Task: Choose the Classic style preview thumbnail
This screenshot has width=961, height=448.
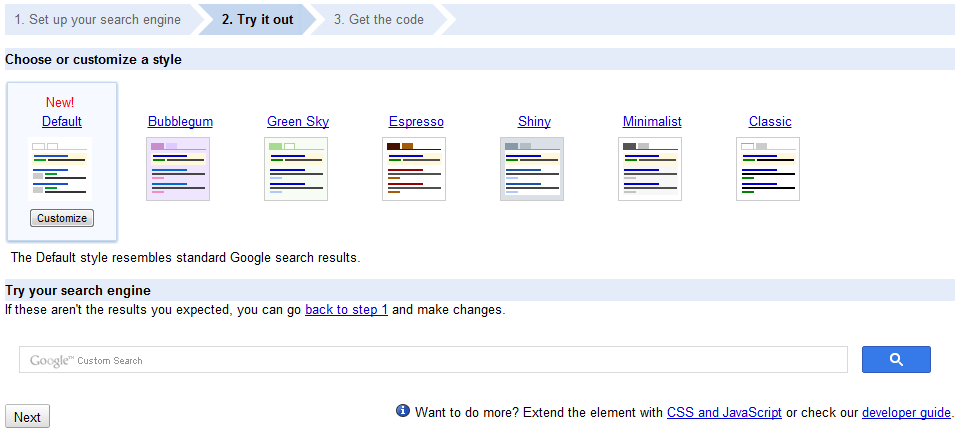Action: tap(768, 169)
